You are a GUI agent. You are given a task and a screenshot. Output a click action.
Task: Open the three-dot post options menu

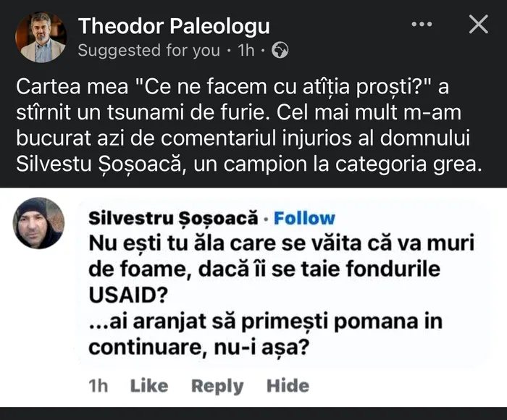click(x=422, y=25)
